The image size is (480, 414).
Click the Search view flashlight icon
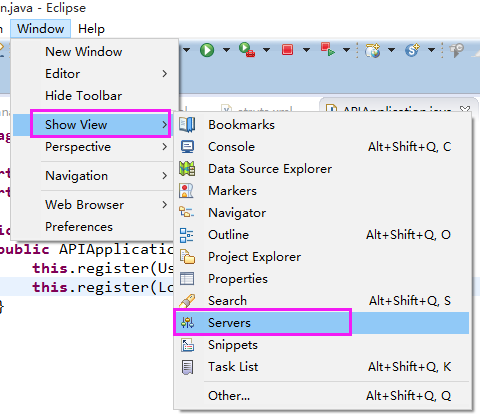pyautogui.click(x=187, y=301)
